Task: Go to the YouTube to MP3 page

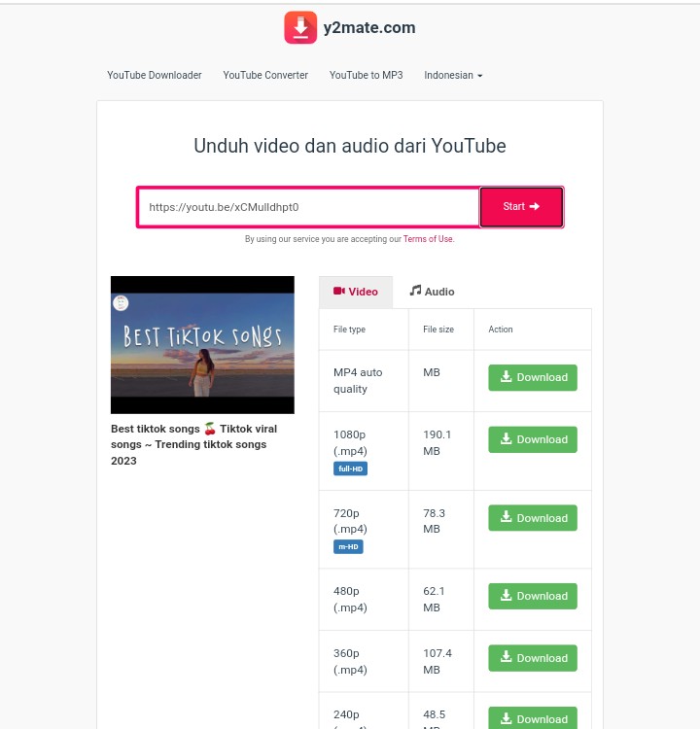Action: 366,75
